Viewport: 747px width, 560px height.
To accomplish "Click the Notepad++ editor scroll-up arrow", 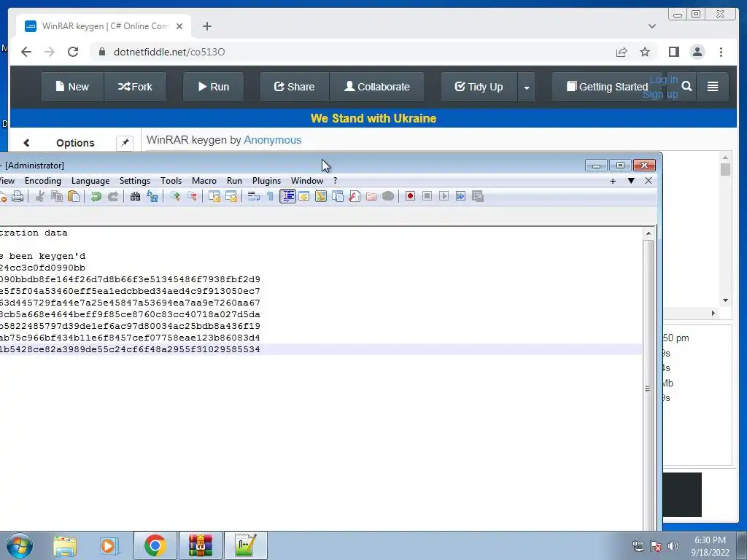I will tap(648, 233).
